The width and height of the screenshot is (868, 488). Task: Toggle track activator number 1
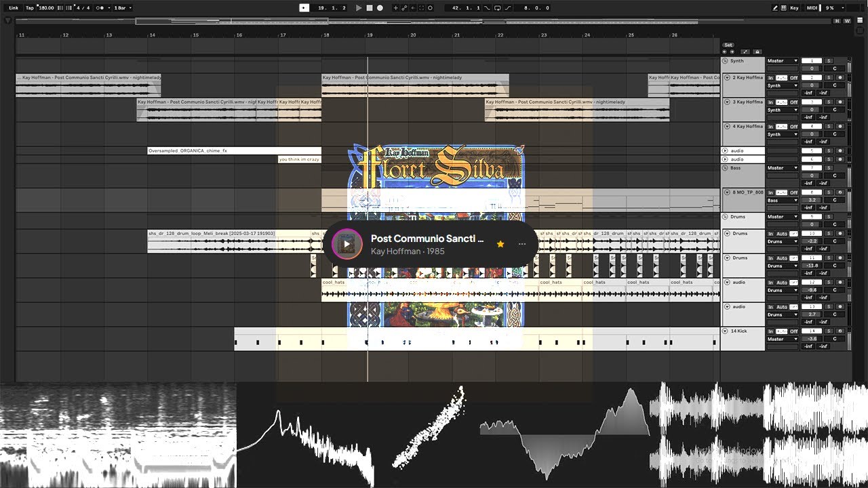pos(812,61)
